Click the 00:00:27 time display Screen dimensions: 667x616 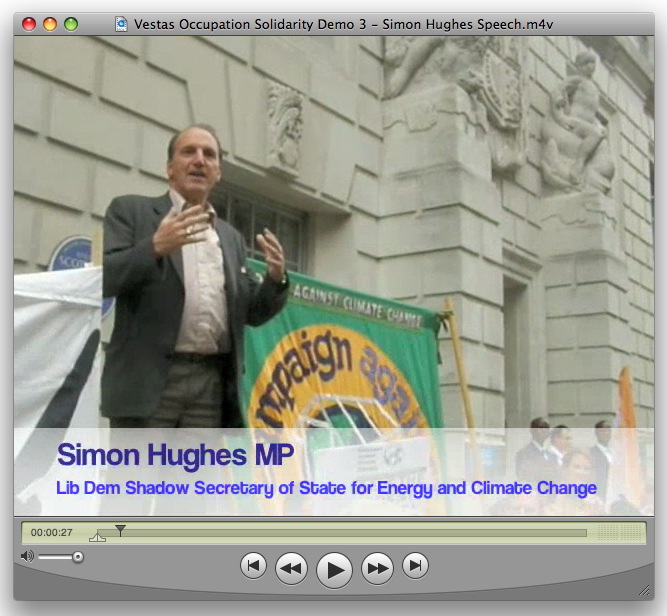point(51,533)
